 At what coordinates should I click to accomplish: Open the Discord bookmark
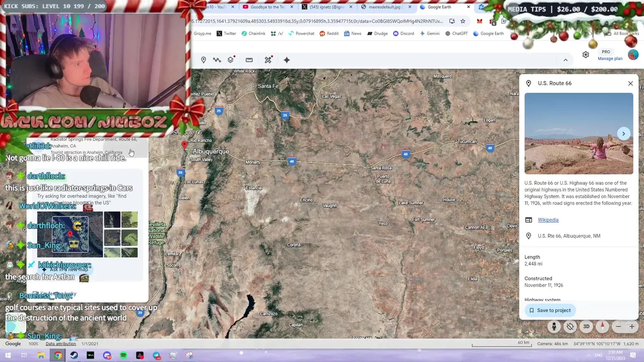pos(404,34)
